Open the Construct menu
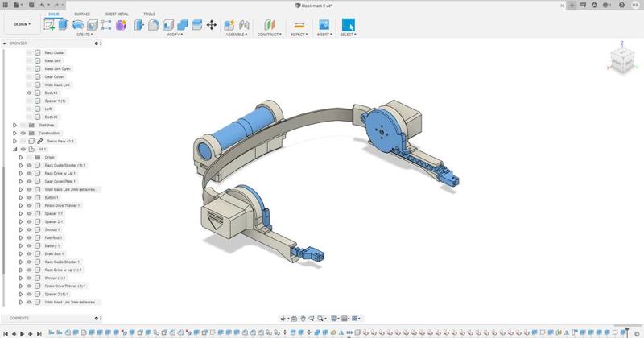This screenshot has width=644, height=338. [268, 35]
